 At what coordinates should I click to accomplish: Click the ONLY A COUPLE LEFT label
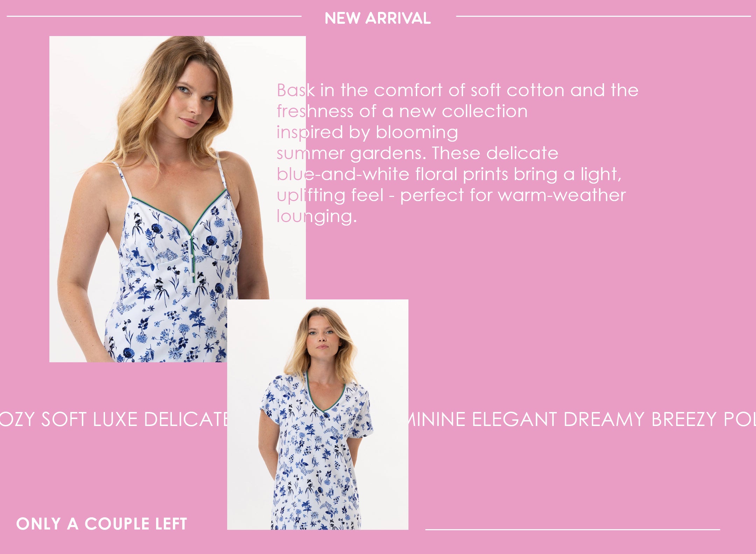[102, 524]
